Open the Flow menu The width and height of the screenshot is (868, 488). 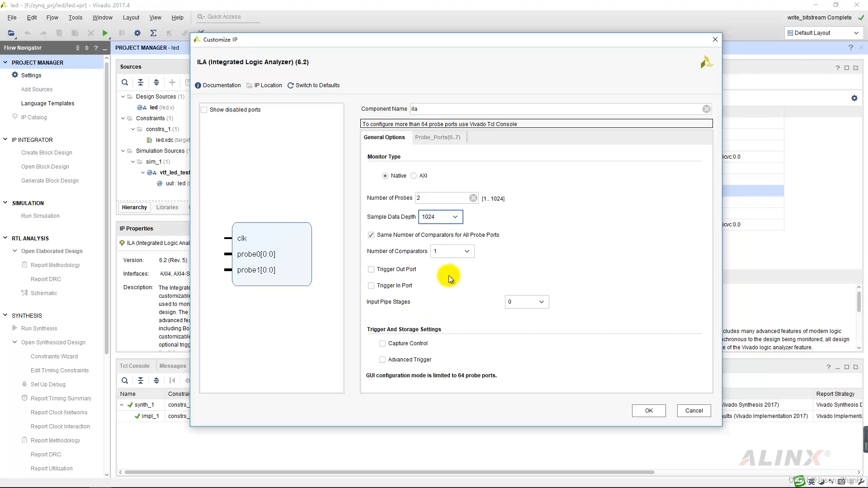click(x=52, y=18)
